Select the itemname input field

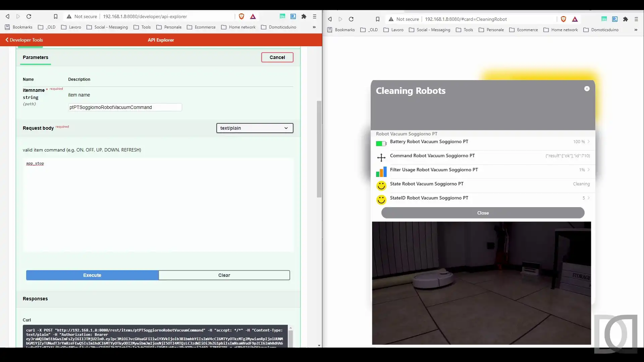(x=125, y=107)
